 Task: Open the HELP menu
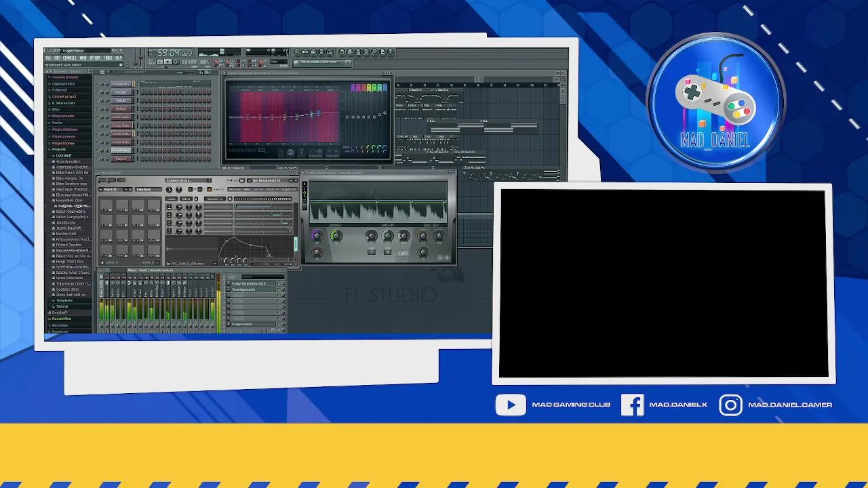119,58
